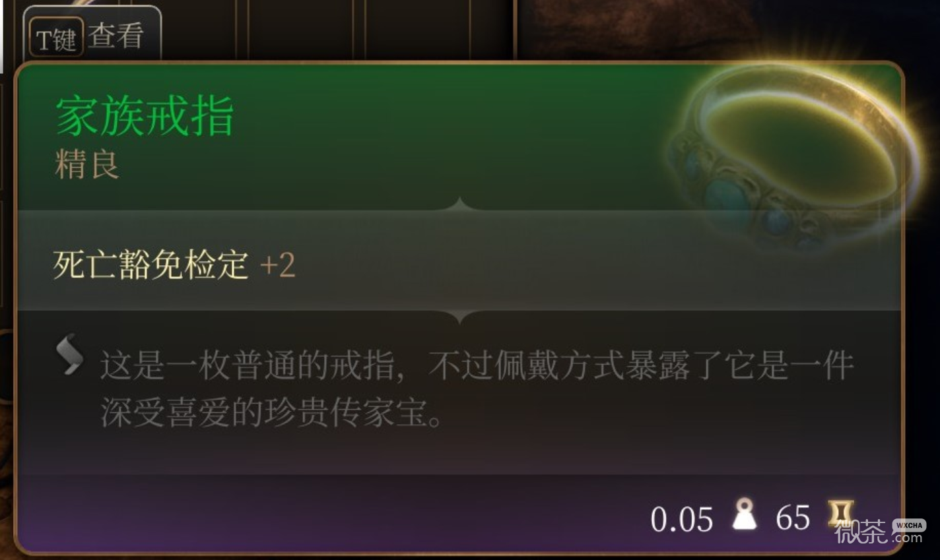Image resolution: width=940 pixels, height=560 pixels.
Task: Click the 0.05 weight value
Action: coord(682,519)
